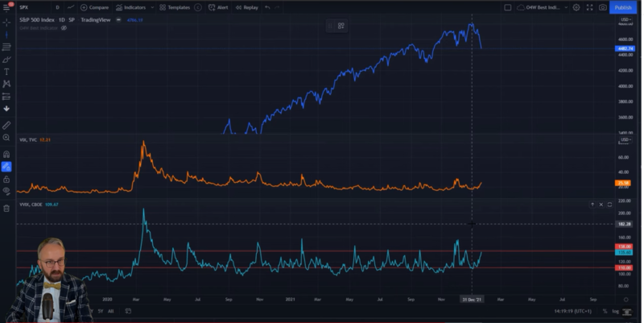Select the Text drawing tool

6,72
